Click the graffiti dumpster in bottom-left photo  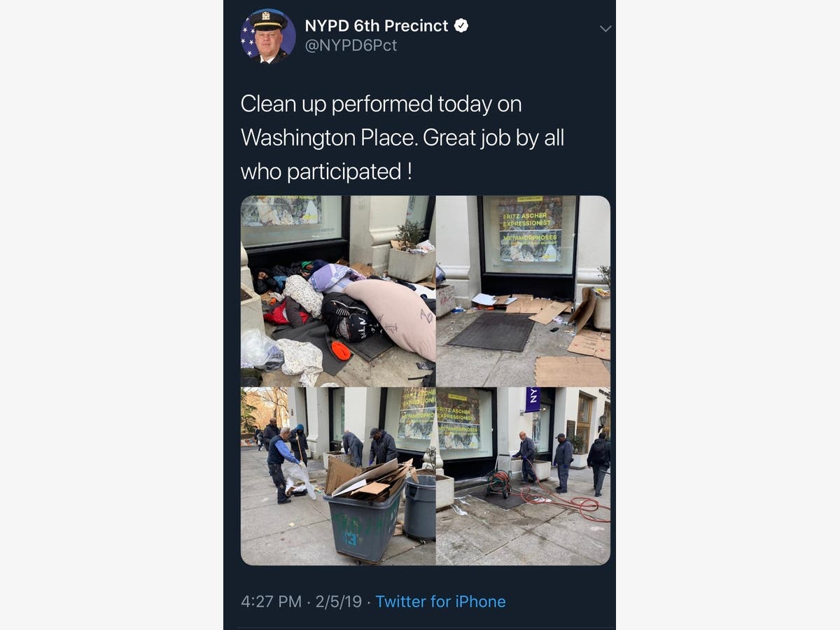click(363, 523)
